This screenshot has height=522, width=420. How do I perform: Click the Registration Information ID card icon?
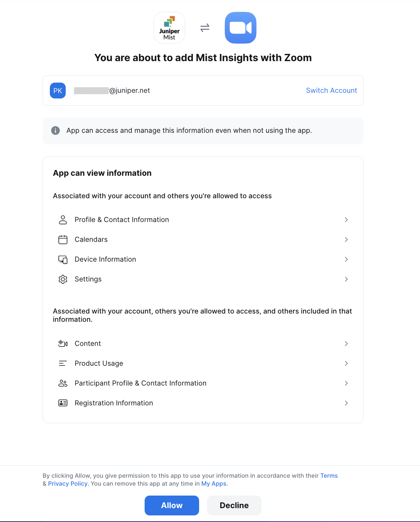[63, 403]
